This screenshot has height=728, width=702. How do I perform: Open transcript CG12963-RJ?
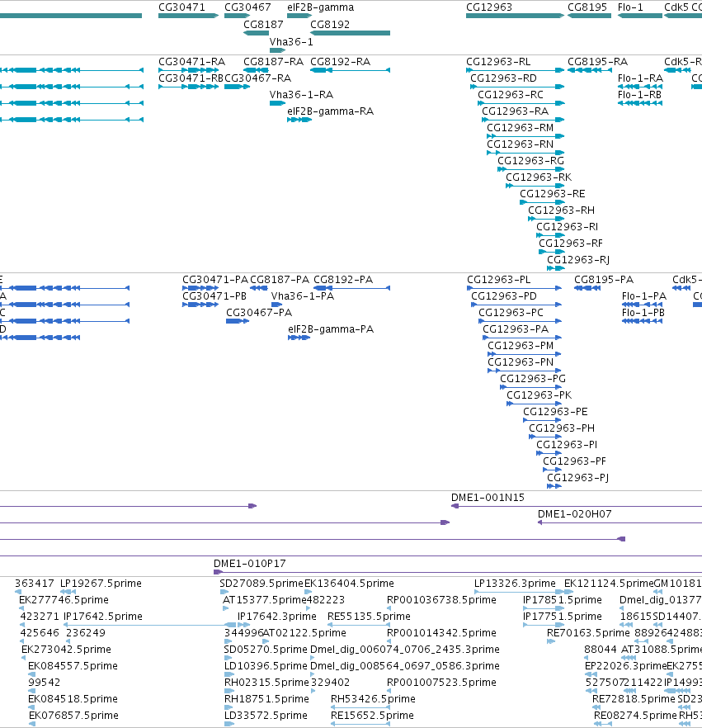578,259
